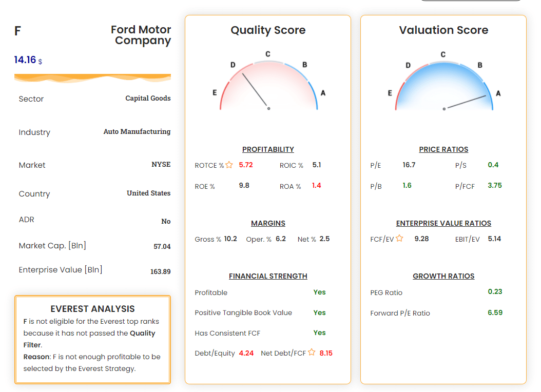Click the Valuation Score gauge chart
Viewport: 541px width, 392px height.
pos(443,82)
